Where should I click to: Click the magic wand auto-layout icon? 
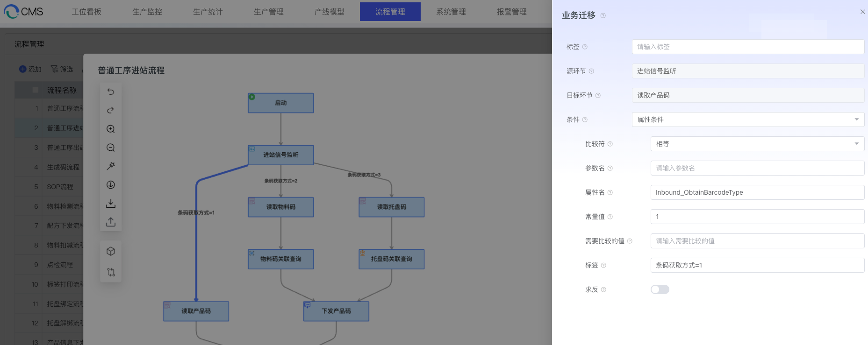pos(111,166)
